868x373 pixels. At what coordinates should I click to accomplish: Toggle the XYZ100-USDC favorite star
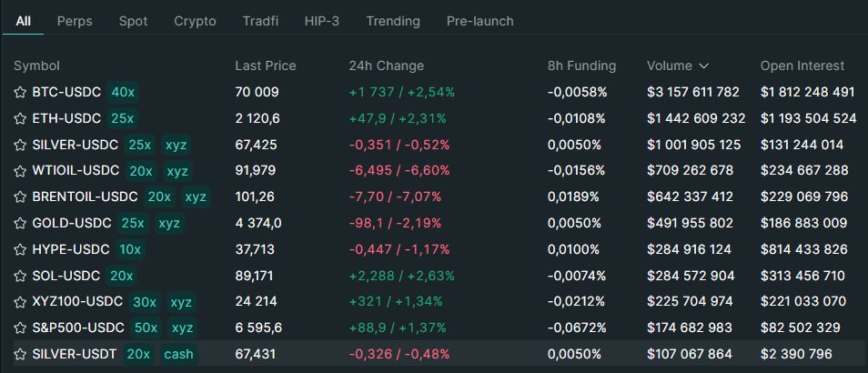(x=20, y=302)
